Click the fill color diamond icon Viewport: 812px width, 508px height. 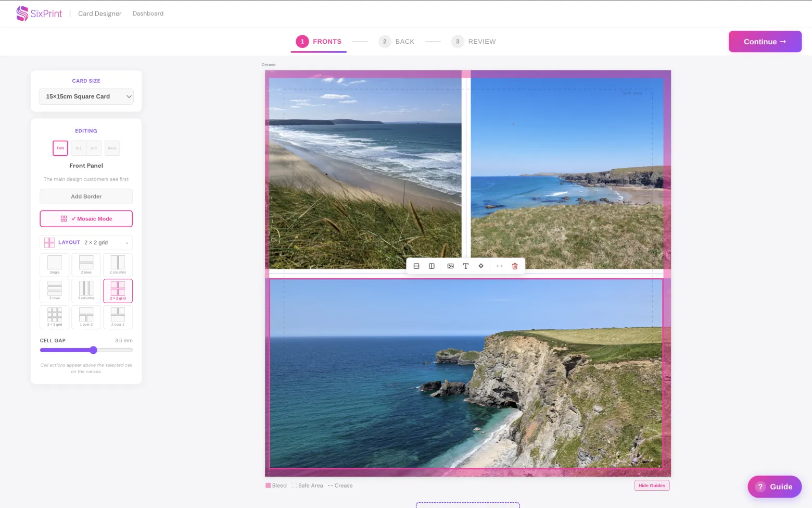pyautogui.click(x=481, y=266)
